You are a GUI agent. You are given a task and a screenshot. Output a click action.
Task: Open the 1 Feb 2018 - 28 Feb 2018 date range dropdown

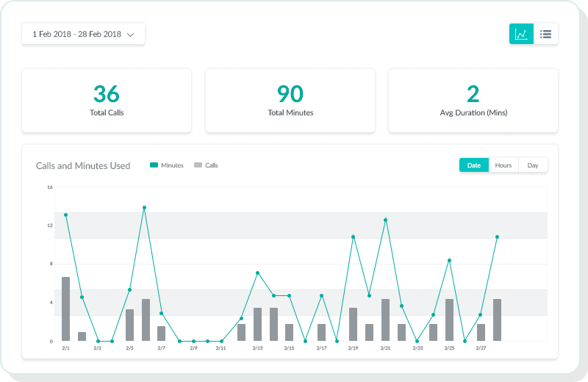point(83,34)
